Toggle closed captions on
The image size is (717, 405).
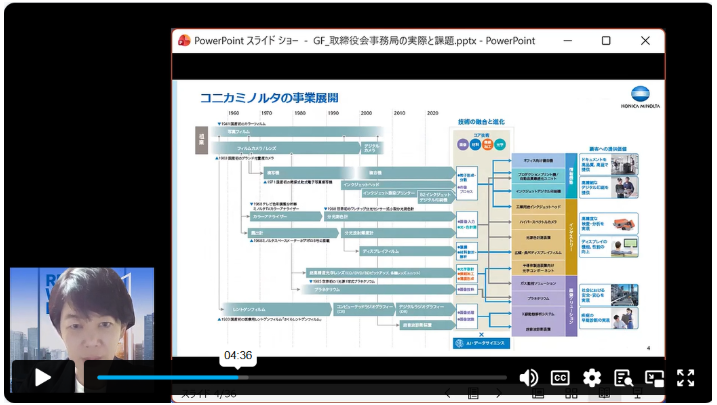coord(561,378)
